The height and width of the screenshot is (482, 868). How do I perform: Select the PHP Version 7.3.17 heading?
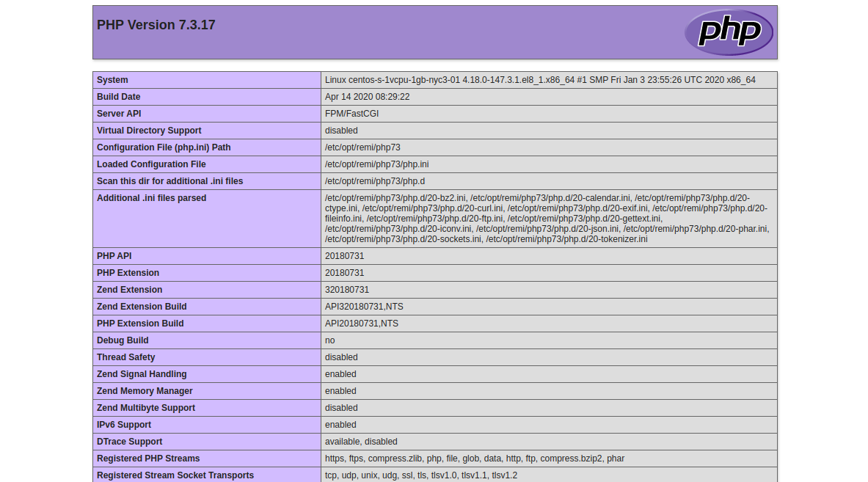156,25
